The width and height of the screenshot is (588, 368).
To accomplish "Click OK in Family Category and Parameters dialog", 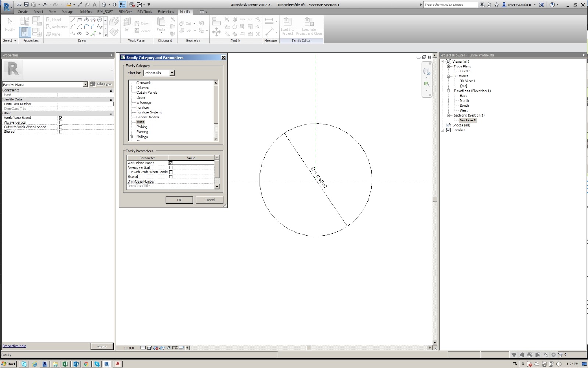I will [179, 200].
